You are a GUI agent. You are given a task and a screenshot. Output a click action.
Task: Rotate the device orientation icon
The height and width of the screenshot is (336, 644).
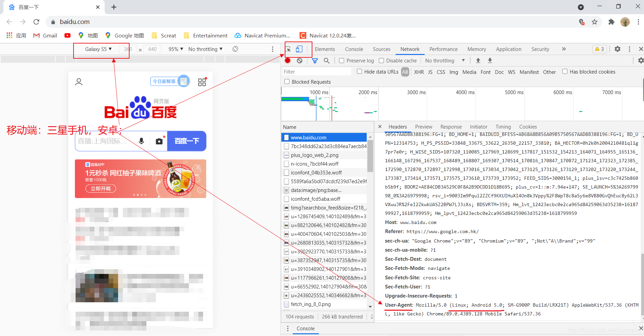235,49
